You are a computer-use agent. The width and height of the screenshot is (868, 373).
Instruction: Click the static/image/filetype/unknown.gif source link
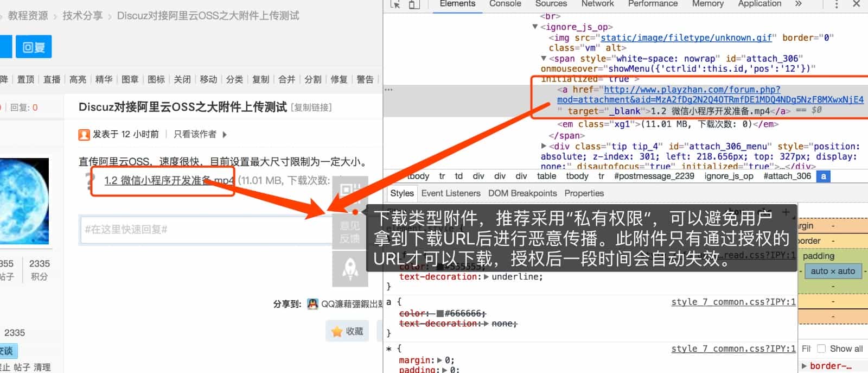pos(686,37)
